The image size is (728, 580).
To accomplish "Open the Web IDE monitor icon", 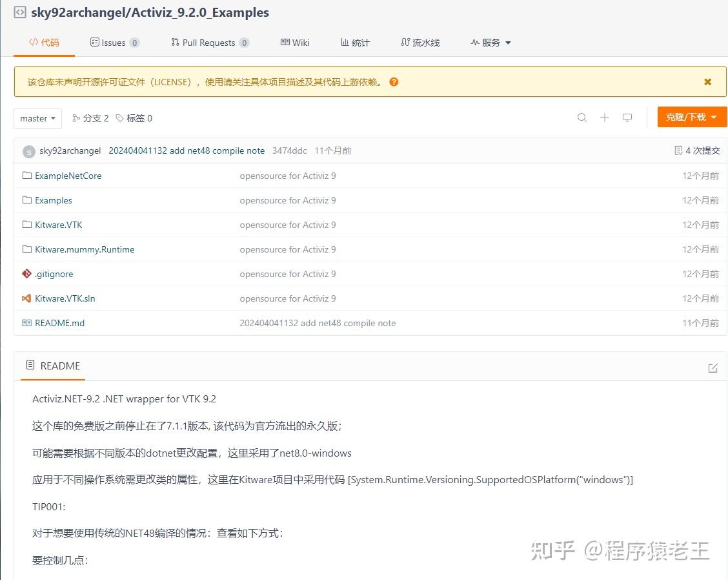I will point(627,118).
